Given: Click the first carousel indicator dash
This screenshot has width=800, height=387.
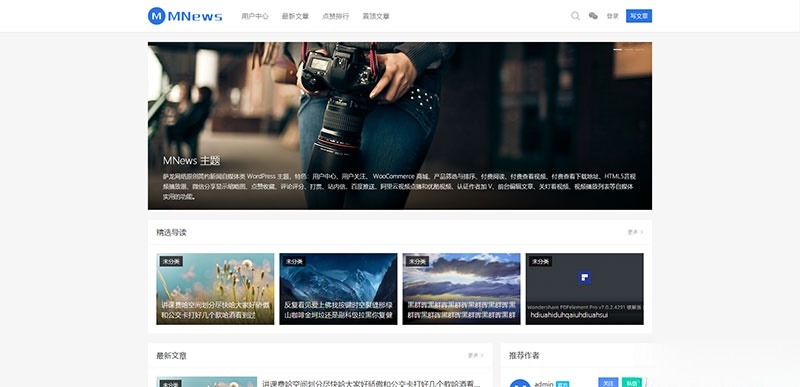Looking at the screenshot, I should coord(617,49).
